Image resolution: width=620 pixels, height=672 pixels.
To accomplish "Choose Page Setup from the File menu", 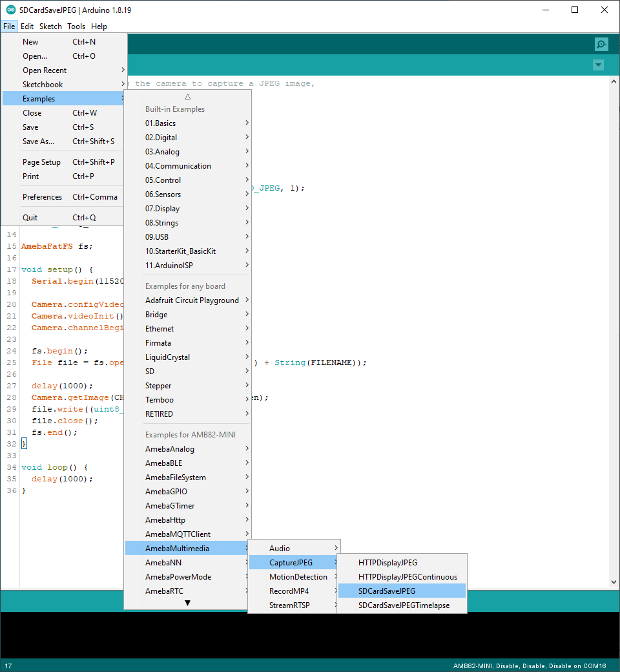I will (63, 162).
